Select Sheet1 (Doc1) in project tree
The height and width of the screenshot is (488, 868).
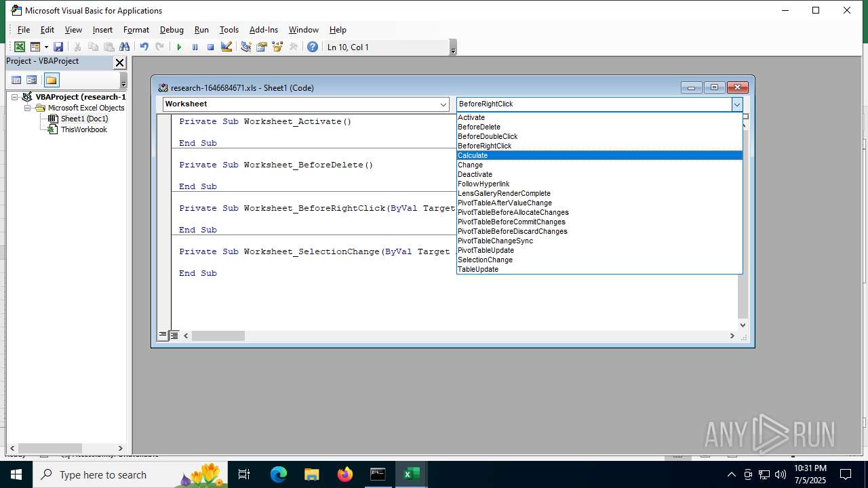pos(84,119)
